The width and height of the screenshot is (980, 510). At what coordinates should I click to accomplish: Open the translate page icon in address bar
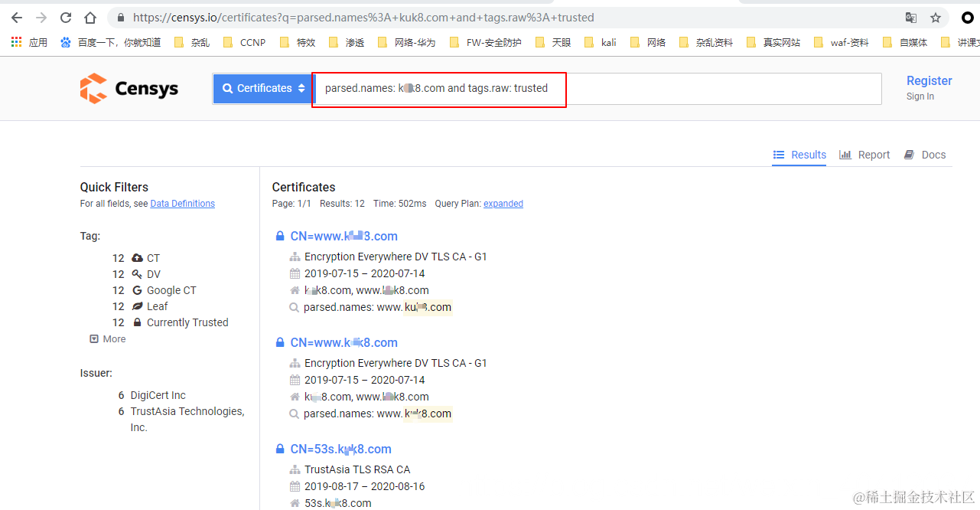coord(911,18)
